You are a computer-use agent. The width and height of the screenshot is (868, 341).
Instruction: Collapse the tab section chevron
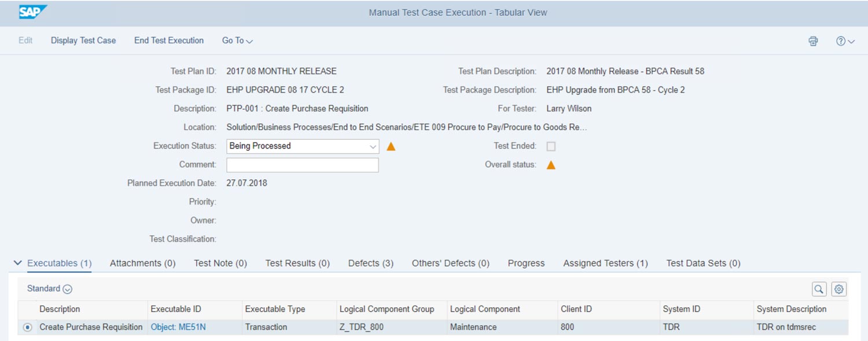(x=17, y=263)
